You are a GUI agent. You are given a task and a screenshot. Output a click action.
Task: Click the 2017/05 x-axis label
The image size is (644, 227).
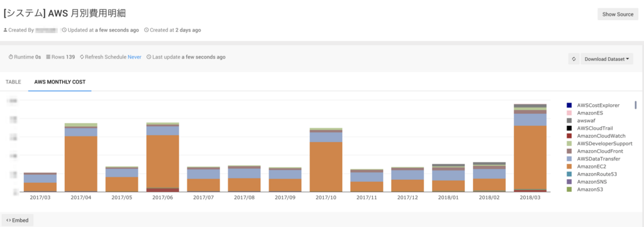coord(122,197)
